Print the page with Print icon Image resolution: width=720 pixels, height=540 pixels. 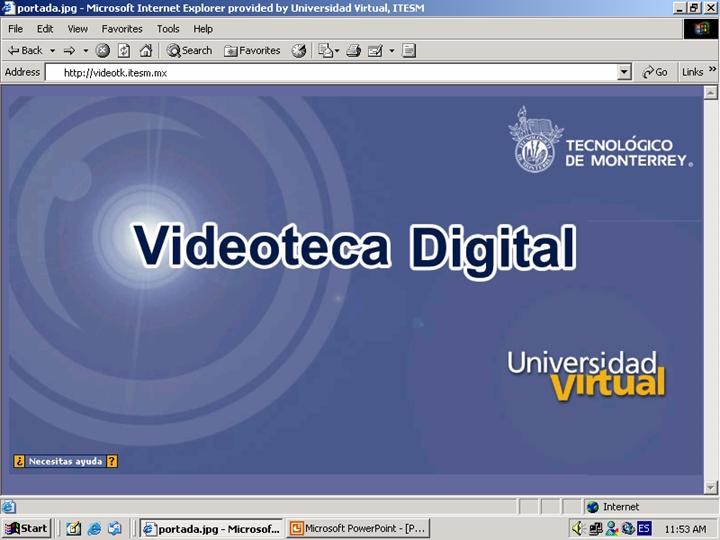pyautogui.click(x=354, y=51)
